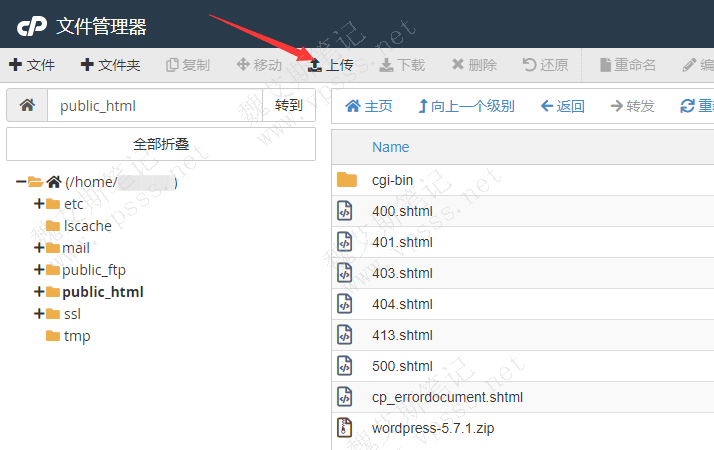Create a new folder with 文件夹 button
The width and height of the screenshot is (714, 450).
(x=110, y=65)
